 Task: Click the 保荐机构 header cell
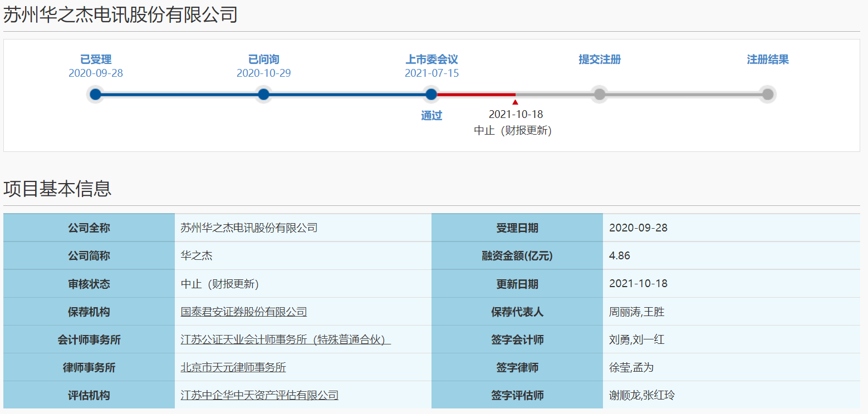89,312
